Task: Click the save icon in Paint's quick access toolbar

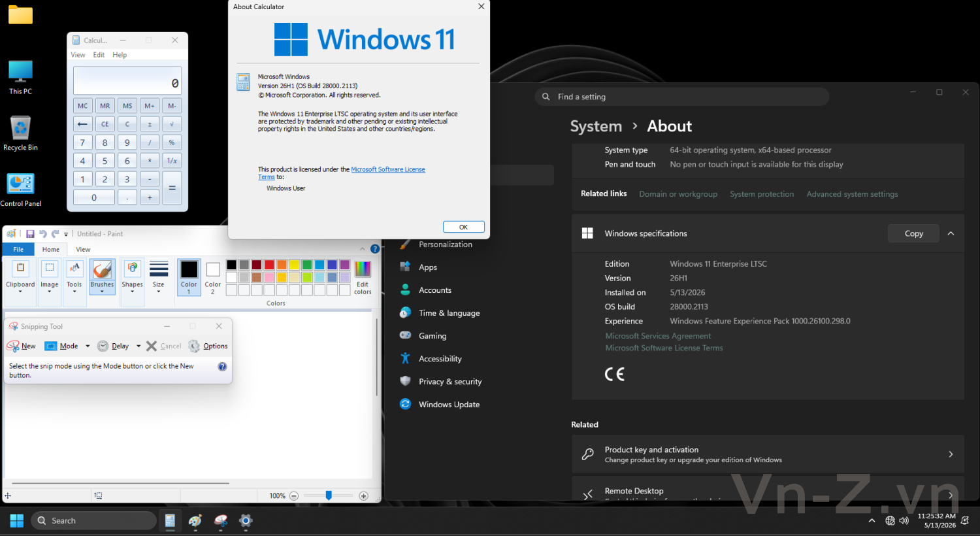Action: coord(30,234)
